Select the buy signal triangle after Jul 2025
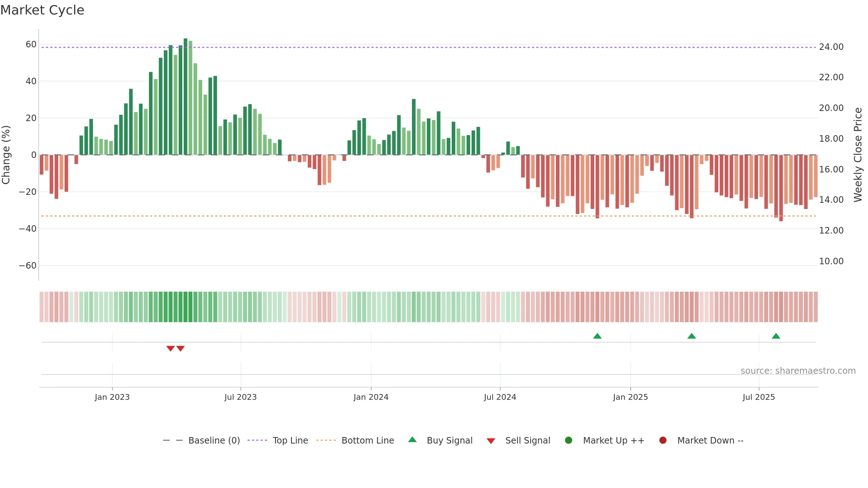This screenshot has height=488, width=868. coord(776,336)
